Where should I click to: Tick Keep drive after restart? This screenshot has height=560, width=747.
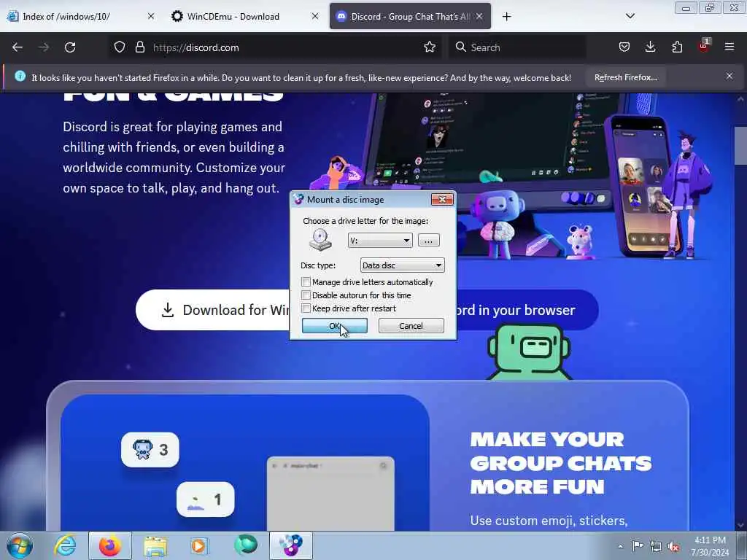click(x=306, y=308)
